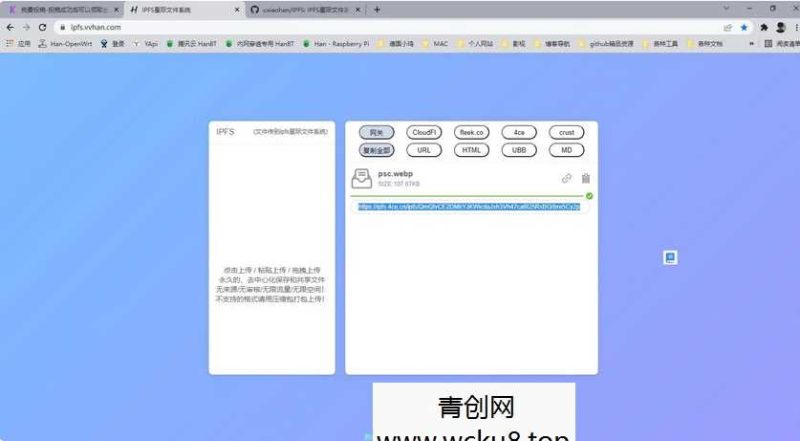Click the highlighted IPFS link field
The image size is (800, 441).
click(469, 207)
